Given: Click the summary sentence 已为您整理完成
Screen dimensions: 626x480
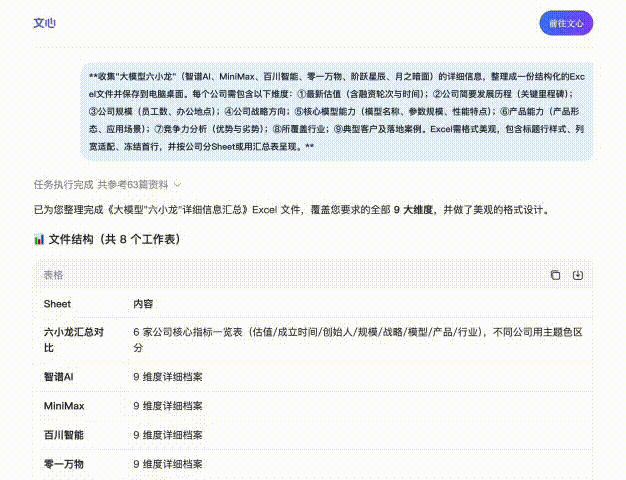Looking at the screenshot, I should click(x=292, y=210).
